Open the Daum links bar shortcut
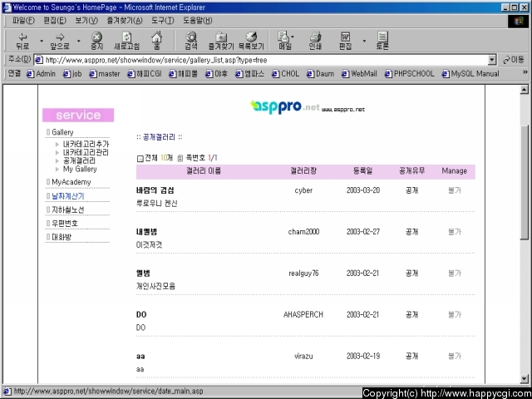532x399 pixels. click(320, 74)
